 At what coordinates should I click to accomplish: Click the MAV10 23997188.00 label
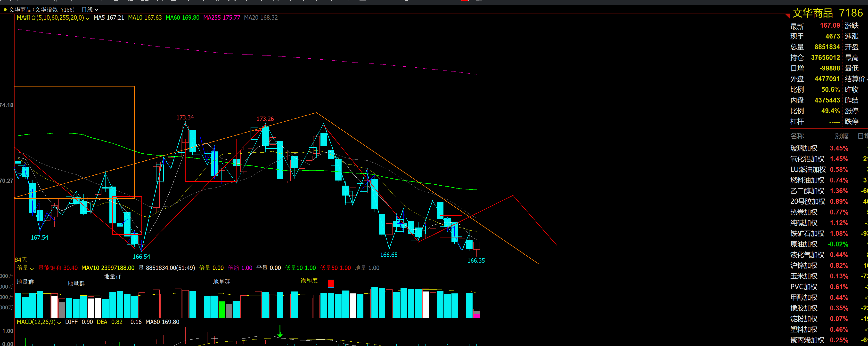click(x=108, y=268)
